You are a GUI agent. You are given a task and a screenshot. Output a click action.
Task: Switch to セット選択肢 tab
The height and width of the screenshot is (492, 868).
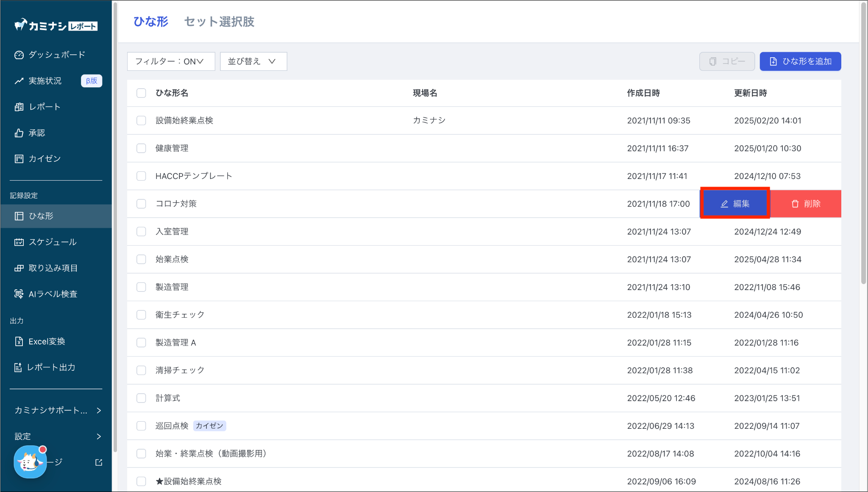point(219,22)
